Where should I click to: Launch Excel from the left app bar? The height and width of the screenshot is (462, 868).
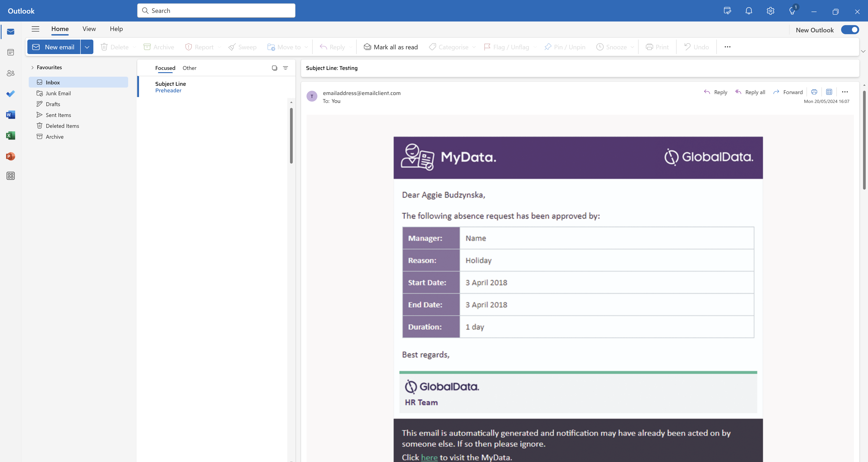point(10,136)
